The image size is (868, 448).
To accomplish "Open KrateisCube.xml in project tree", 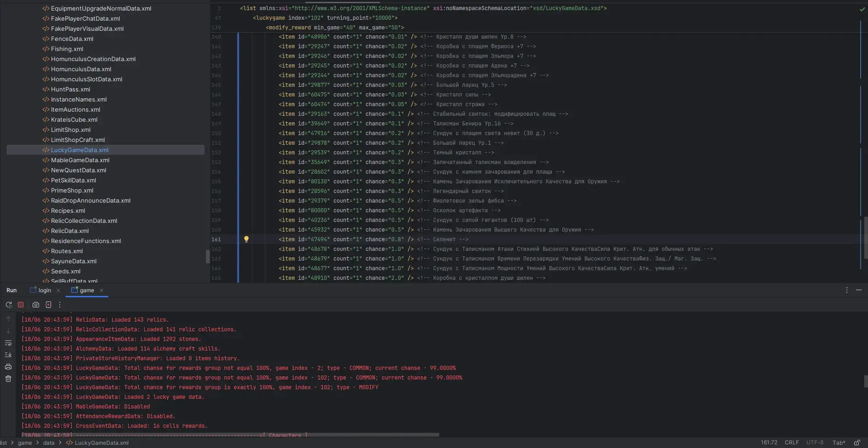I will pyautogui.click(x=74, y=119).
